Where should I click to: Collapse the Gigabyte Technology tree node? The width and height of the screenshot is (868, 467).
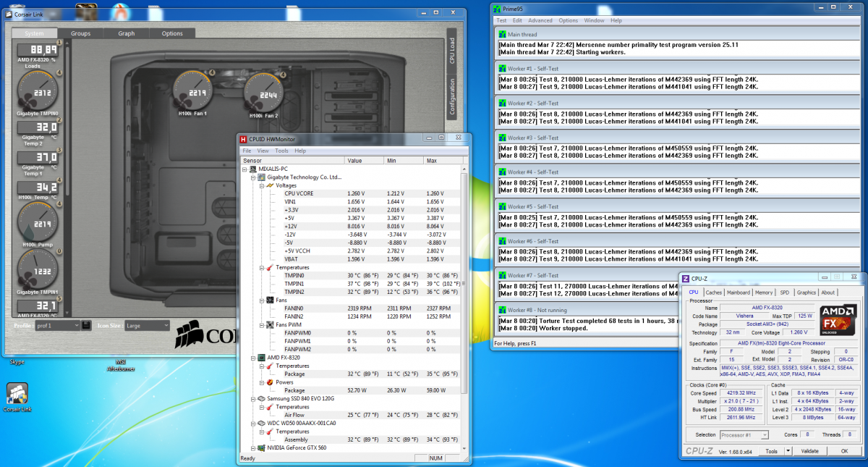click(x=252, y=177)
